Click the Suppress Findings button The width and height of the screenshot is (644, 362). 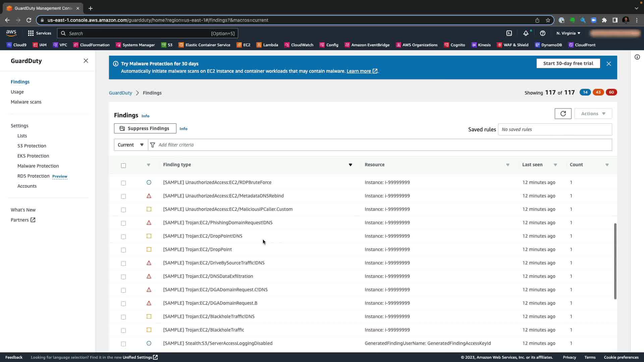pyautogui.click(x=145, y=128)
